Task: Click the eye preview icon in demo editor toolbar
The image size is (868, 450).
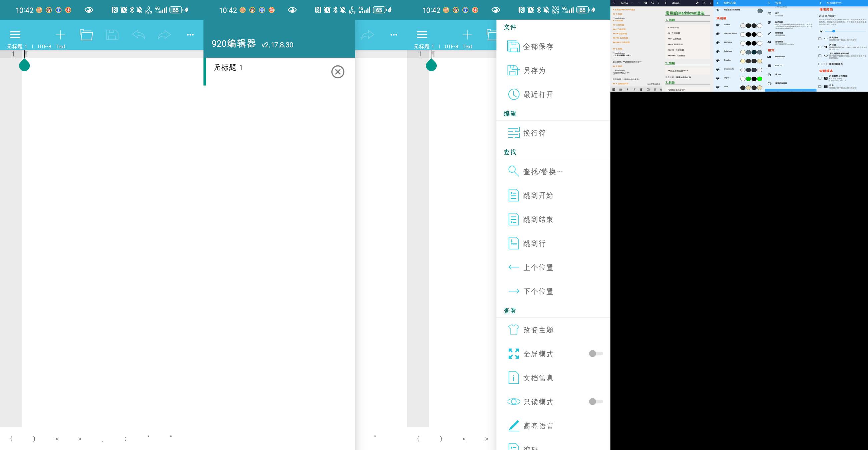Action: coord(646,3)
